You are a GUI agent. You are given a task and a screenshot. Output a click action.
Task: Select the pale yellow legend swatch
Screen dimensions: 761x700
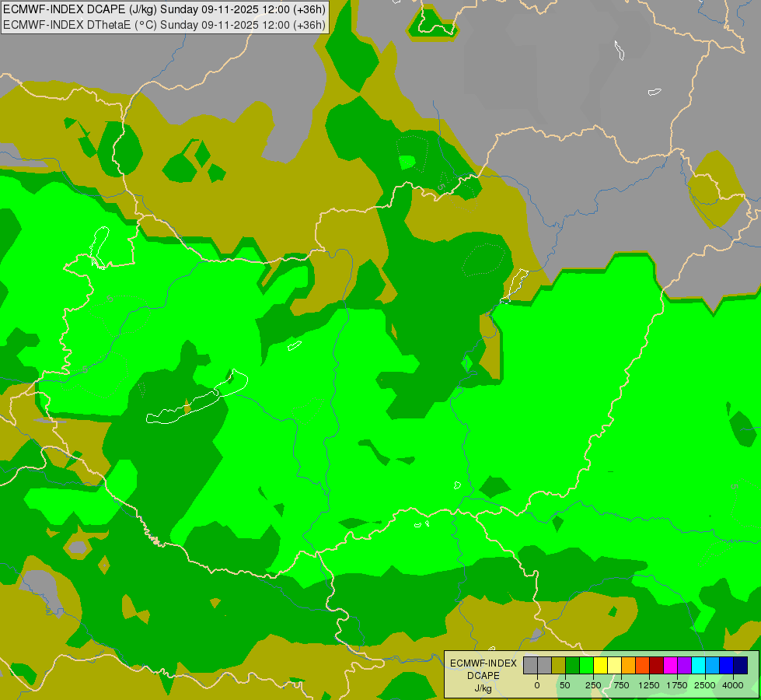[x=614, y=665]
